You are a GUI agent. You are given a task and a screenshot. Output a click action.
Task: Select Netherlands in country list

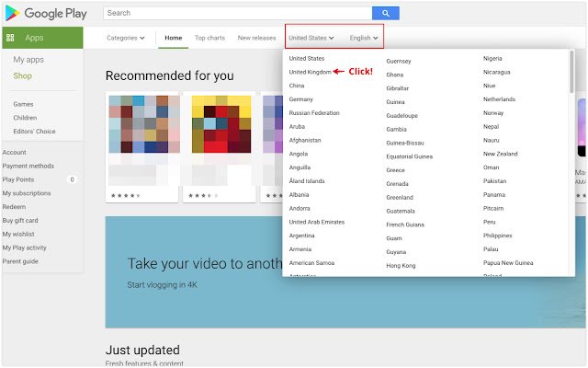tap(499, 99)
